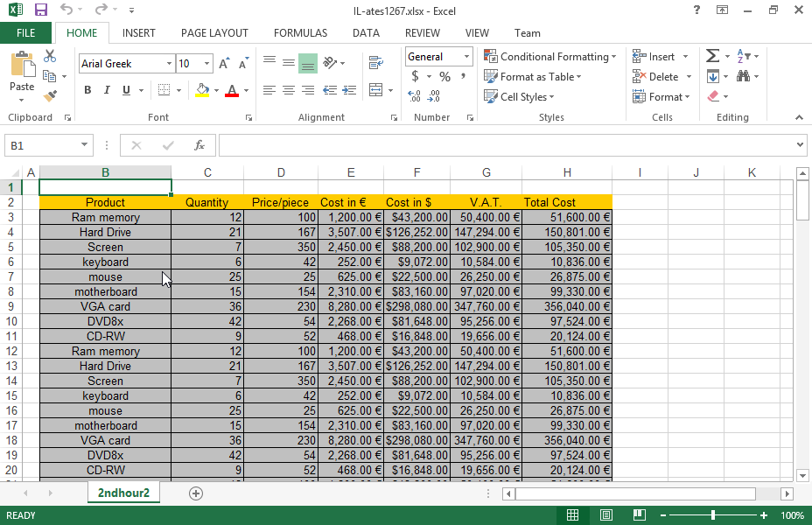Open the General number format dropdown
This screenshot has height=525, width=812.
click(x=466, y=56)
